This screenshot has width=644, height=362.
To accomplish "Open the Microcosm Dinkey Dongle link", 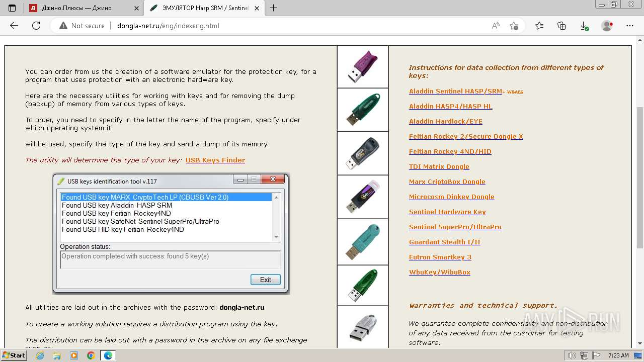I will tap(452, 197).
